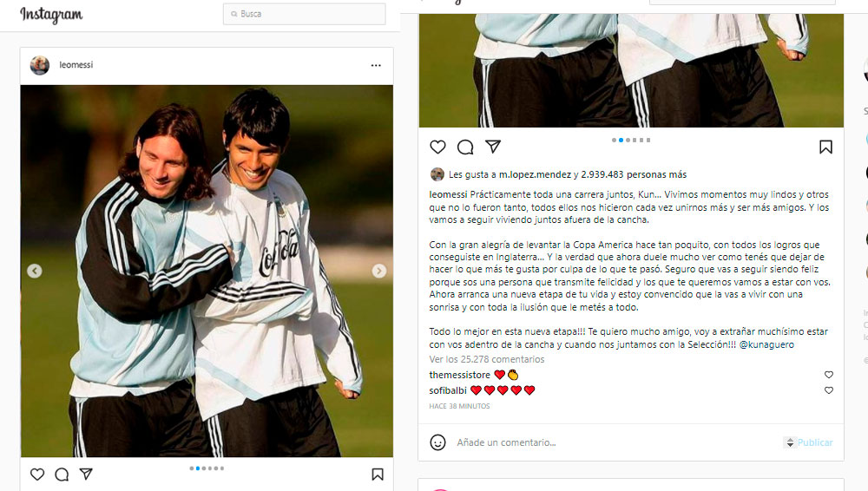Open the @kunaguero mention link
The height and width of the screenshot is (491, 868).
click(x=766, y=344)
